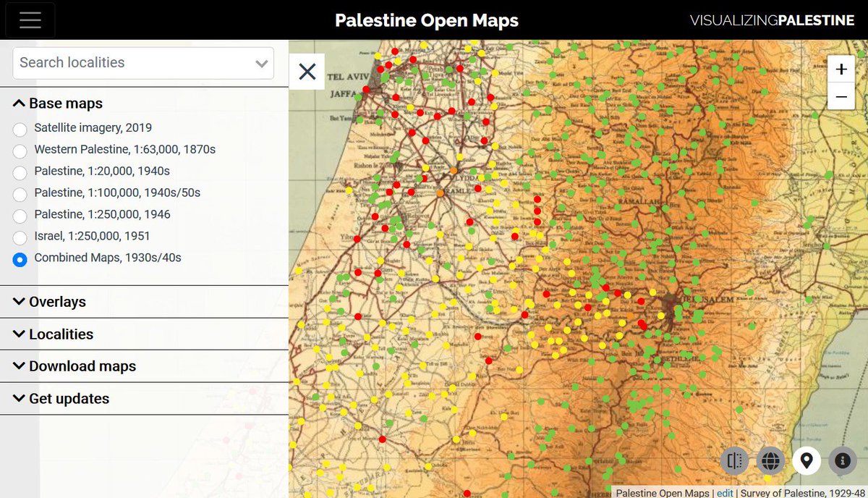This screenshot has width=868, height=498.
Task: Click the Palestine Open Maps title
Action: (427, 20)
